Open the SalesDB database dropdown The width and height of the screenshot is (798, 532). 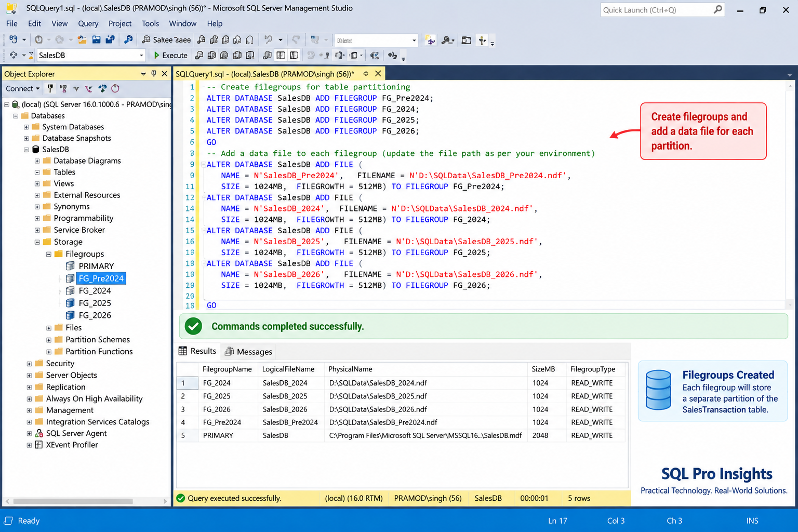point(141,55)
